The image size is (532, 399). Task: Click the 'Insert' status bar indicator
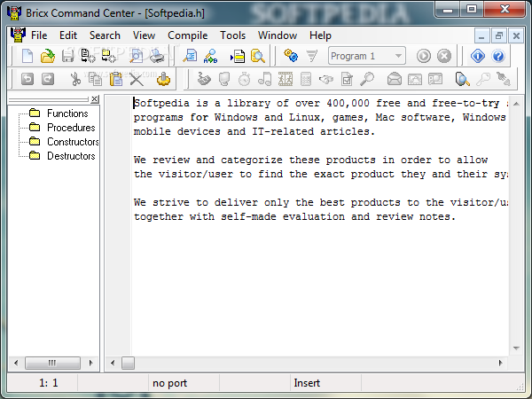307,383
